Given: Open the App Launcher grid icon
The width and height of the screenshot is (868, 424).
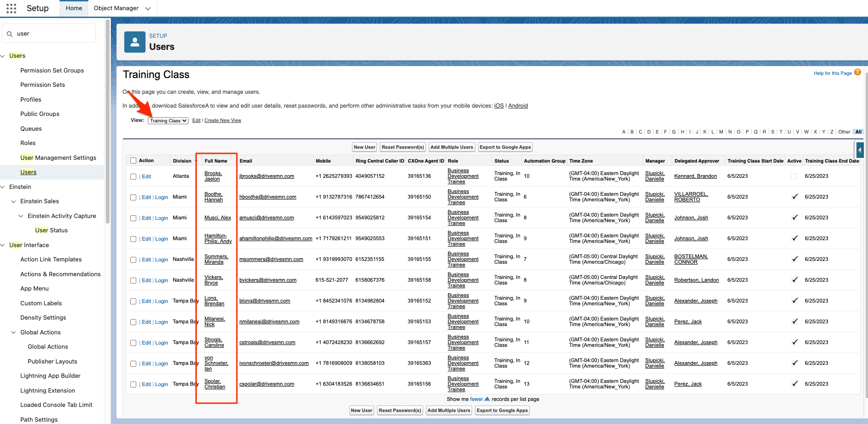Looking at the screenshot, I should (x=12, y=8).
